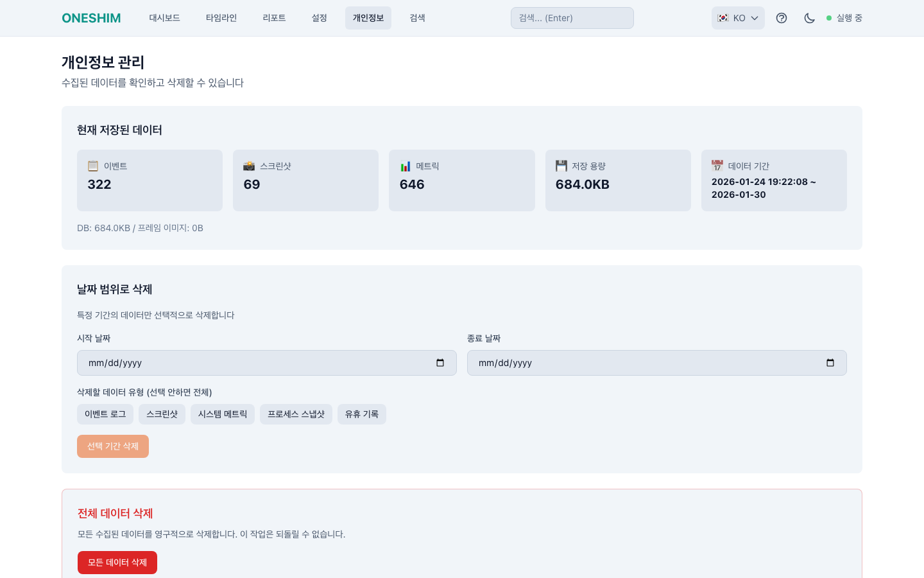Toggle the 이벤트 로그 data type chip
924x578 pixels.
(105, 414)
